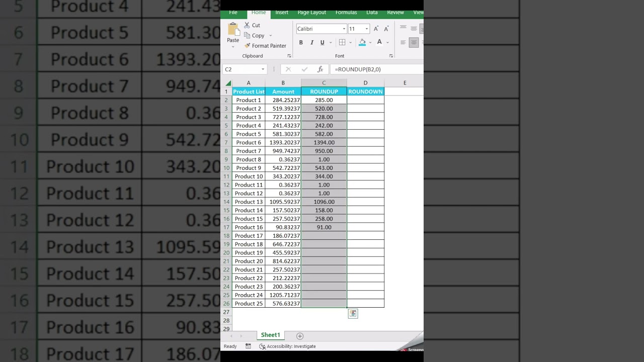Expand the Copy dropdown arrow
The image size is (644, 362).
point(270,36)
